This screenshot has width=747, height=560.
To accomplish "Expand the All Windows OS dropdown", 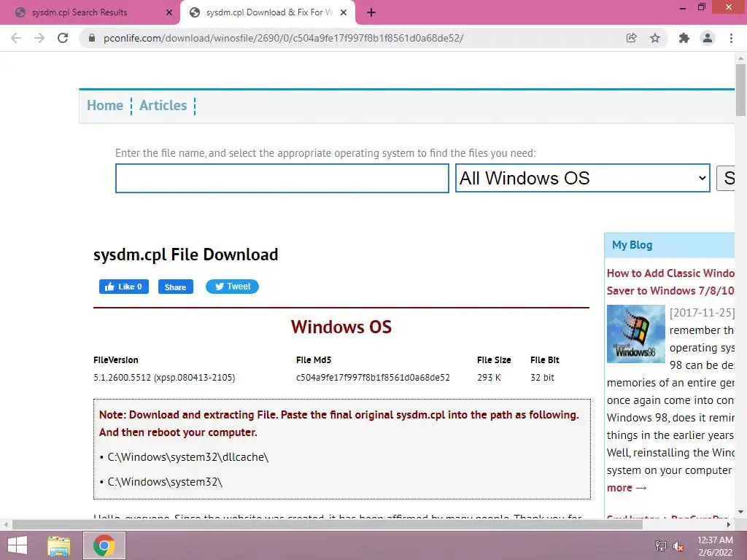I will [583, 178].
